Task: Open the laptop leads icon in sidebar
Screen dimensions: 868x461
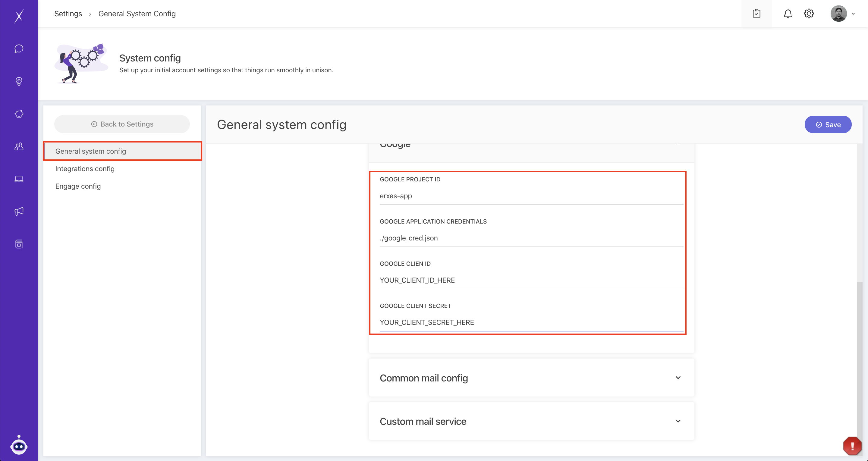Action: (x=19, y=179)
